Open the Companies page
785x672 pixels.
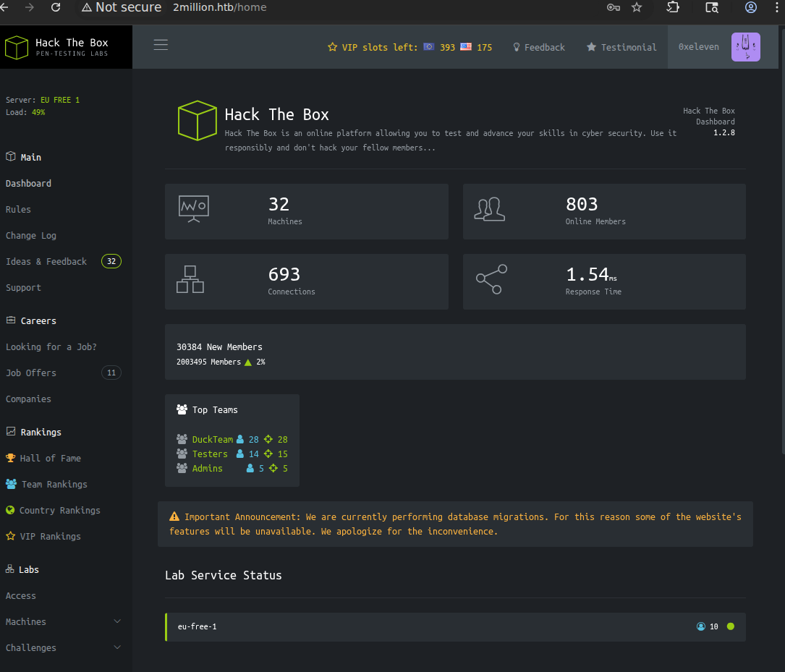pos(28,399)
